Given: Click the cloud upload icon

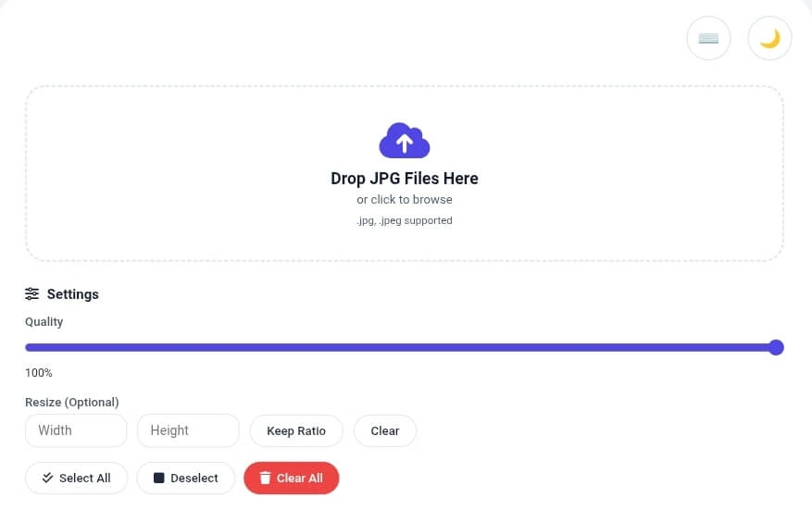Looking at the screenshot, I should [x=405, y=141].
